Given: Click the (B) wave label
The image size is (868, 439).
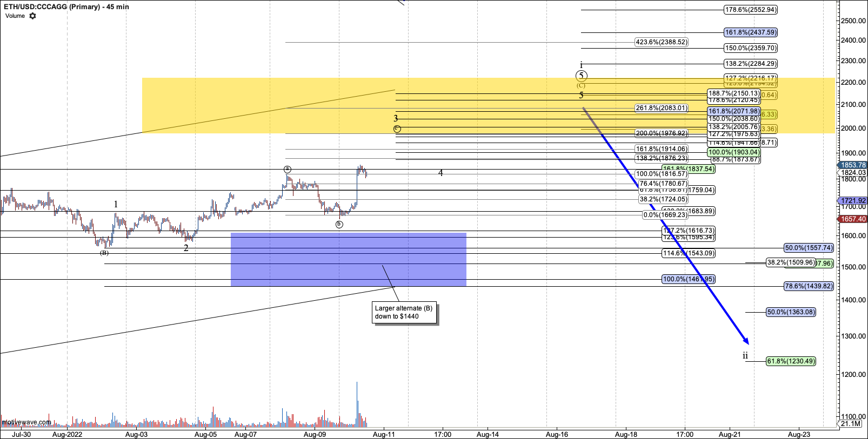Looking at the screenshot, I should pos(104,253).
